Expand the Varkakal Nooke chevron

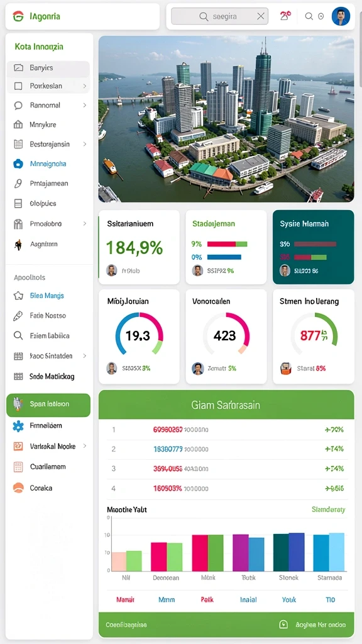pos(85,446)
